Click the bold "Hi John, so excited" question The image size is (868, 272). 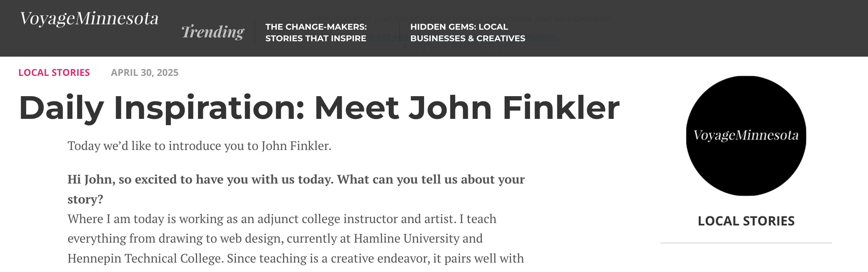click(x=296, y=179)
